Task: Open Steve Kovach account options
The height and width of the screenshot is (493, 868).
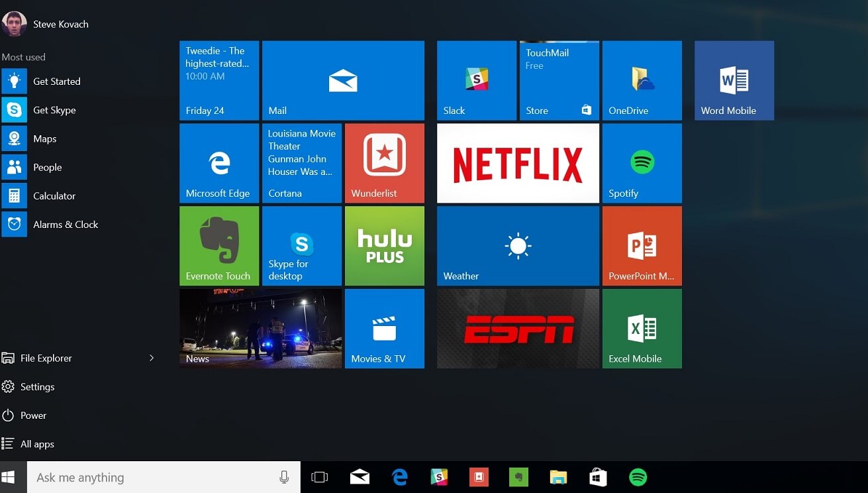Action: pyautogui.click(x=45, y=24)
